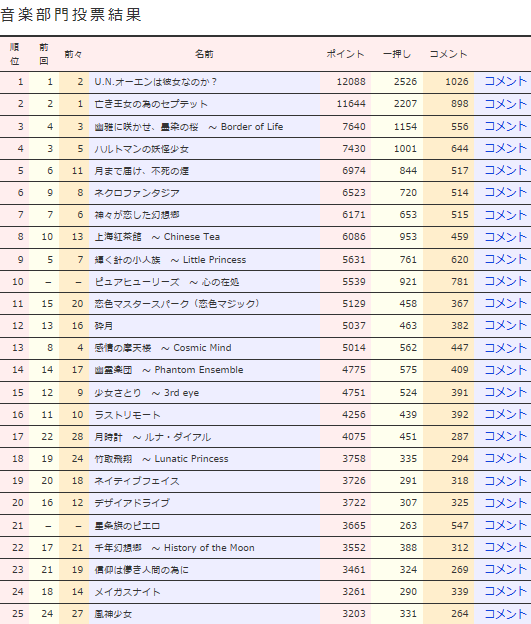This screenshot has width=531, height=624.
Task: Click the comment count 1026
Action: [457, 82]
